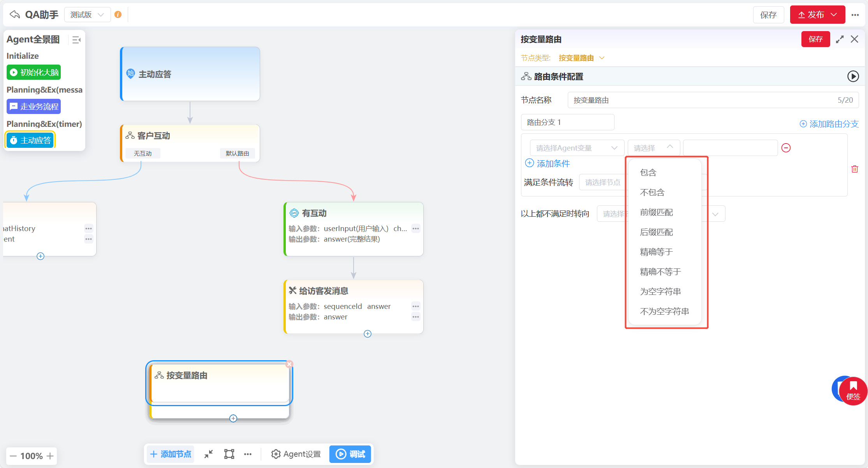Click the fit-to-screen frame icon in toolbar
Viewport: 868px width, 468px height.
click(x=229, y=454)
